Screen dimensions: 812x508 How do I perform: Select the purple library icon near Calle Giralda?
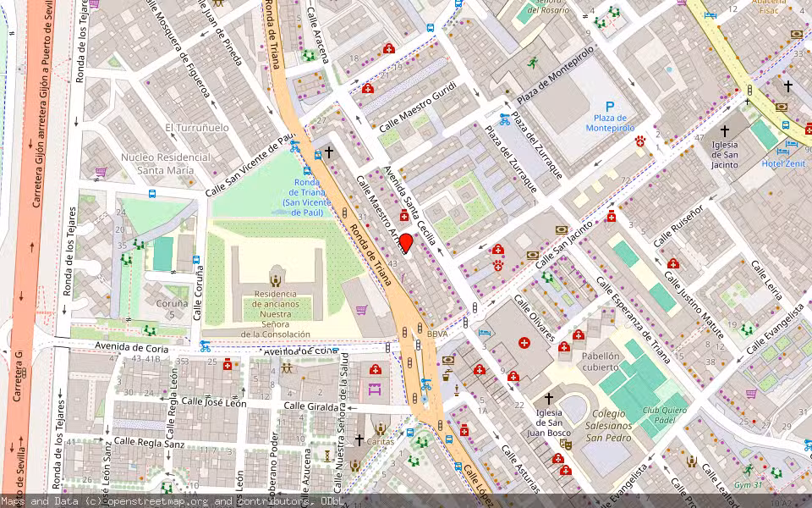tap(375, 389)
